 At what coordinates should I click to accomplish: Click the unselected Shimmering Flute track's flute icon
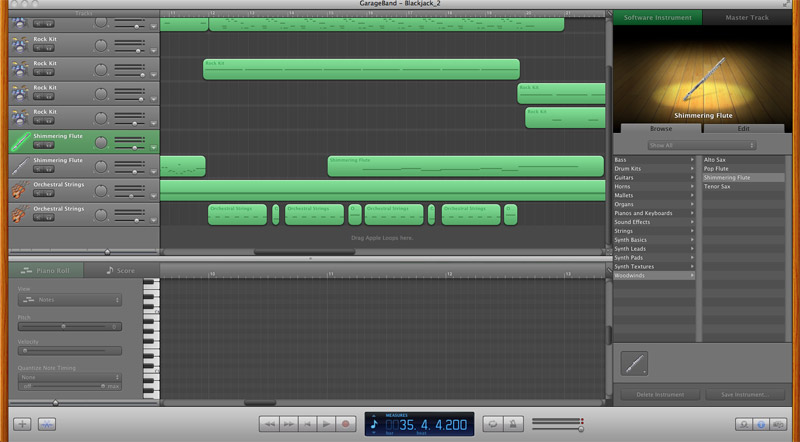[20, 166]
